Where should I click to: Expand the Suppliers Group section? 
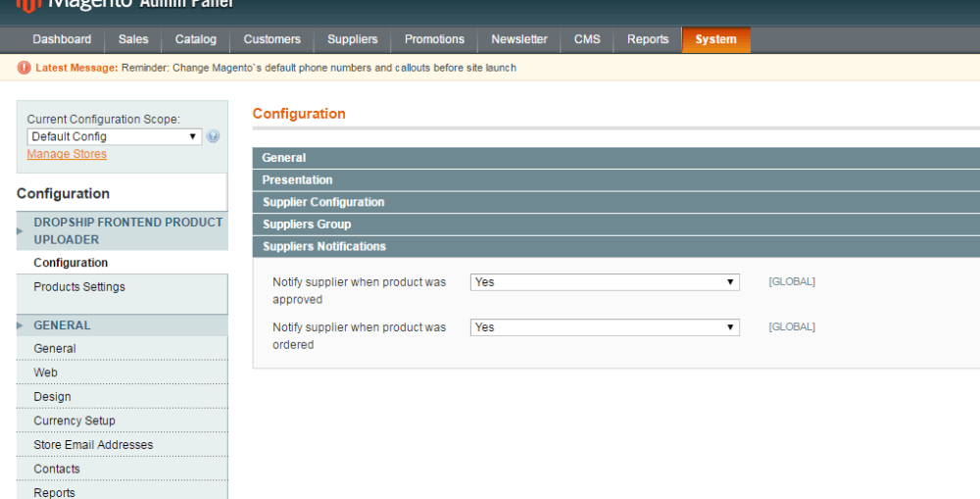[615, 225]
